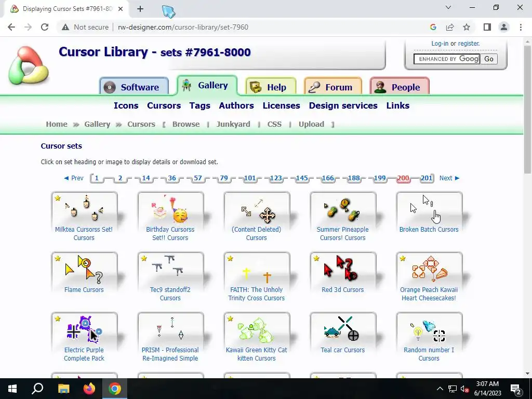
Task: Select Links in gallery menu
Action: [x=398, y=105]
